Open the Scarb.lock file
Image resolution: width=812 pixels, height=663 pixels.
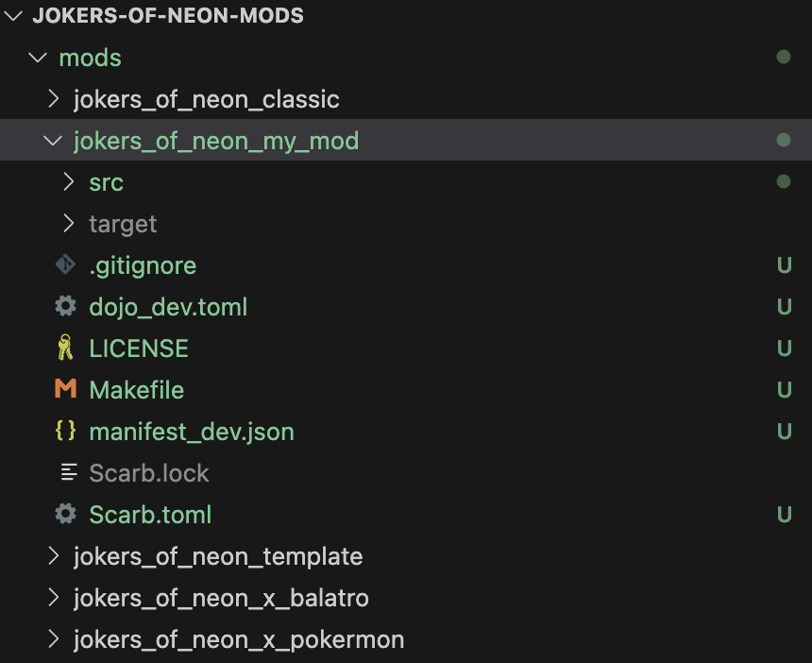pyautogui.click(x=148, y=473)
